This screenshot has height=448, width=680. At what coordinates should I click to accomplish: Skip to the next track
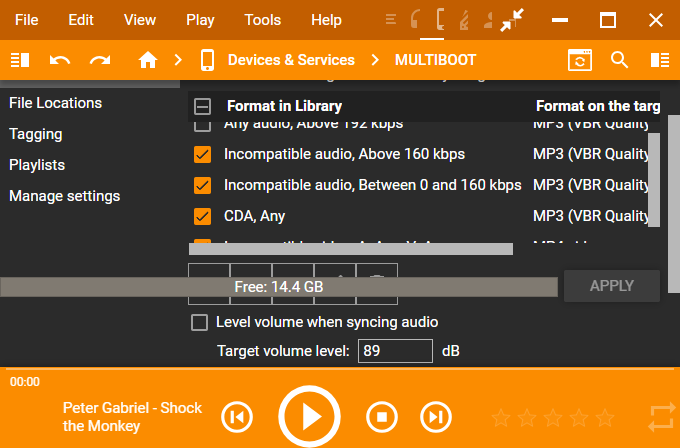point(434,416)
